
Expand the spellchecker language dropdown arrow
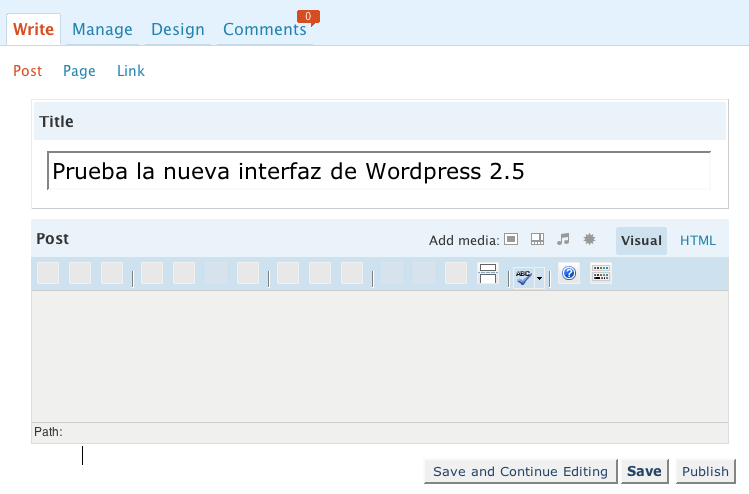(x=541, y=278)
